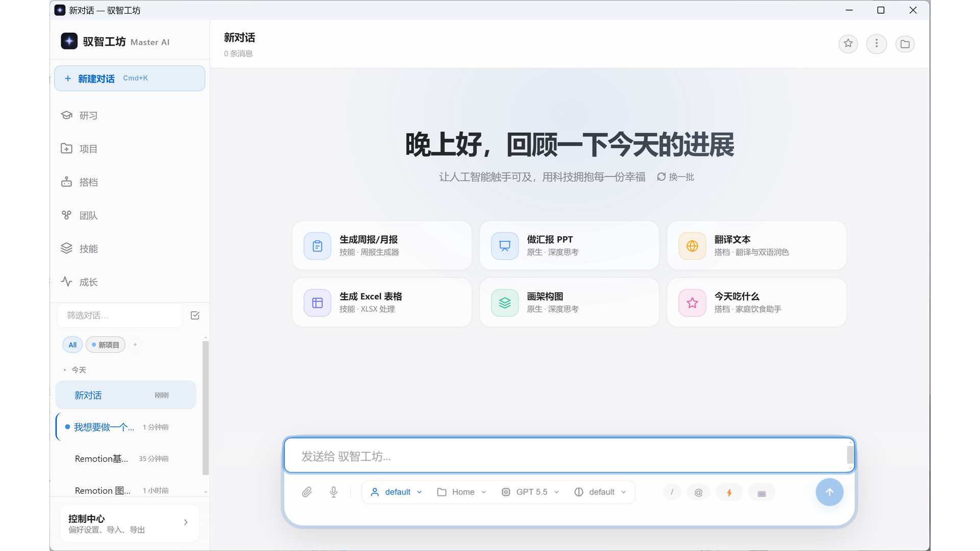
Task: Open the 新对话 conversation row
Action: 126,395
